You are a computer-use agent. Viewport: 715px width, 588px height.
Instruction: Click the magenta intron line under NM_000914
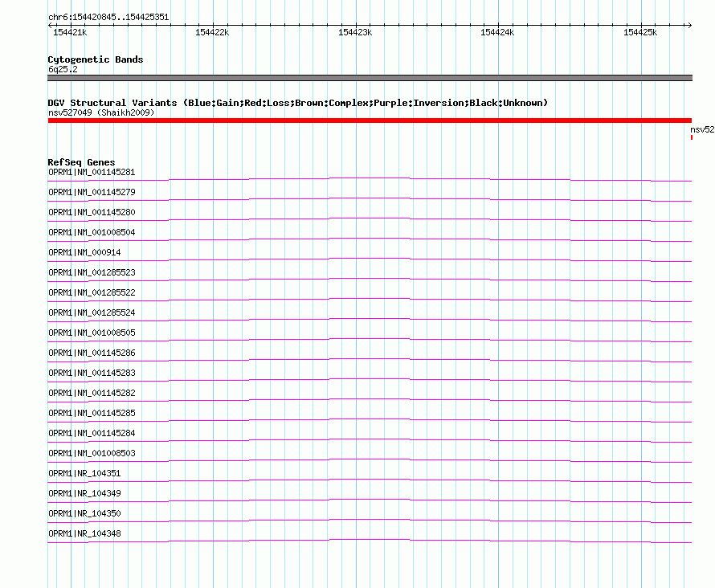pyautogui.click(x=370, y=259)
